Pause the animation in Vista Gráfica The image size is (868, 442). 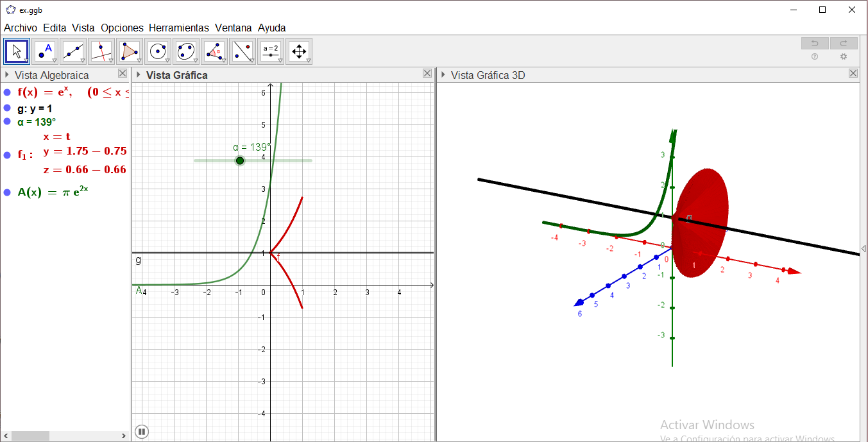click(x=142, y=432)
